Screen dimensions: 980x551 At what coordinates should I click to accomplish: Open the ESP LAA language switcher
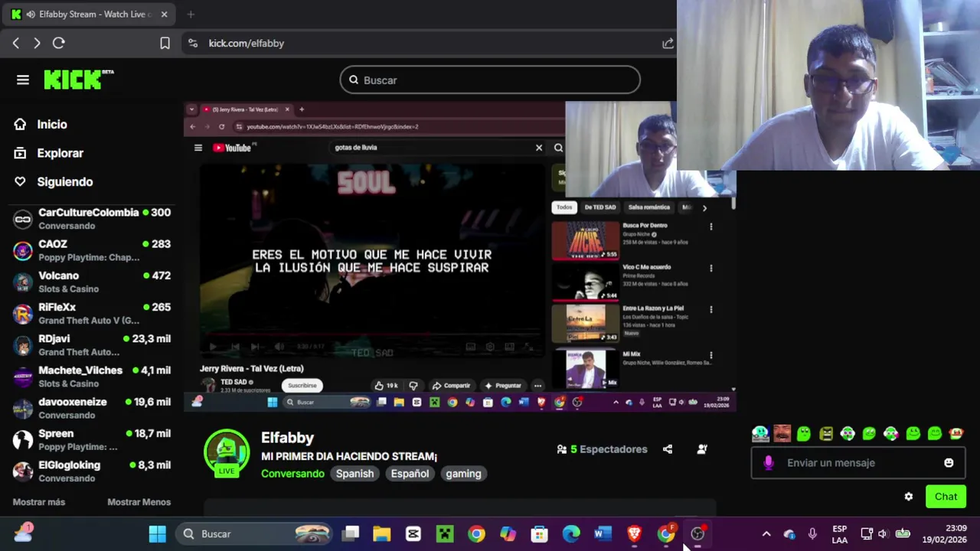(840, 533)
